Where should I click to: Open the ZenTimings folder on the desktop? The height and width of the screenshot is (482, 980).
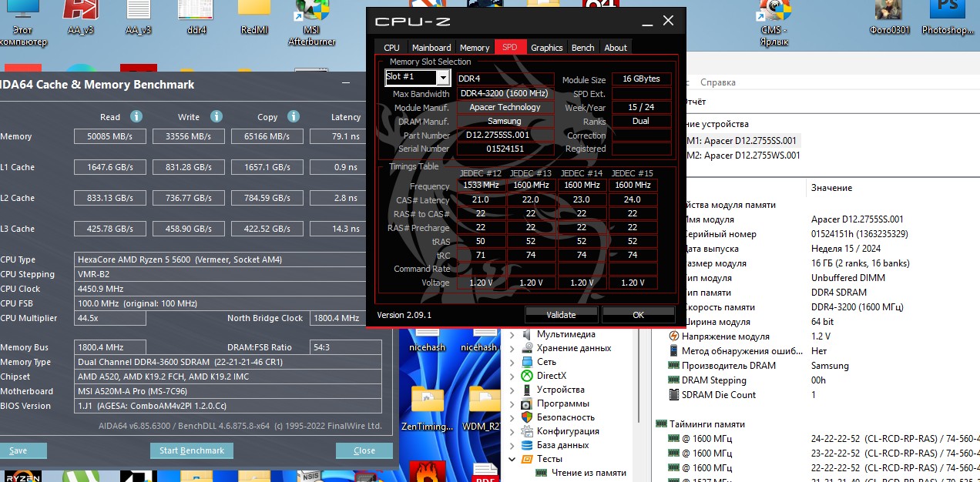427,409
